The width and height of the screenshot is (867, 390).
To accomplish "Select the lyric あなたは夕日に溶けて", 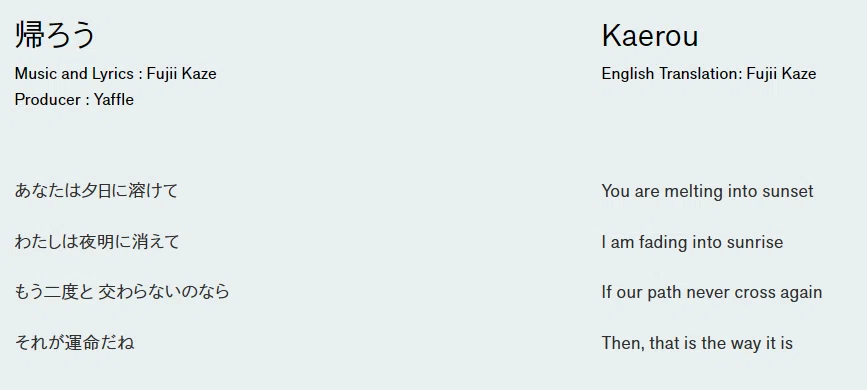I will click(96, 191).
